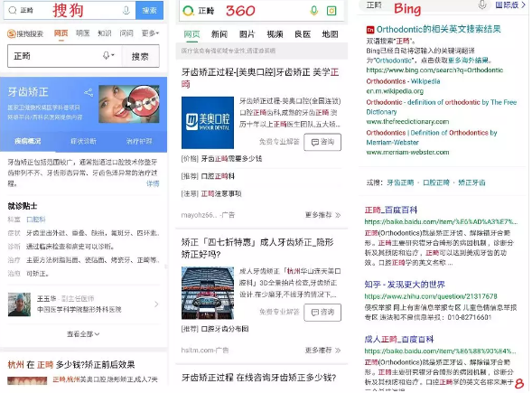Image resolution: width=532 pixels, height=393 pixels.
Task: Tap the 360 camera image search icon
Action: pyautogui.click(x=331, y=11)
